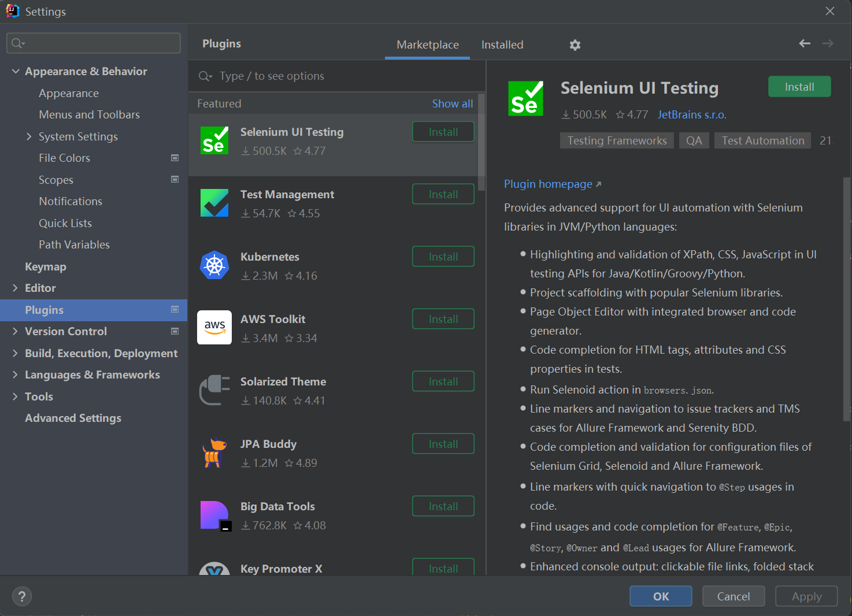Open Advanced Settings page

tap(73, 418)
